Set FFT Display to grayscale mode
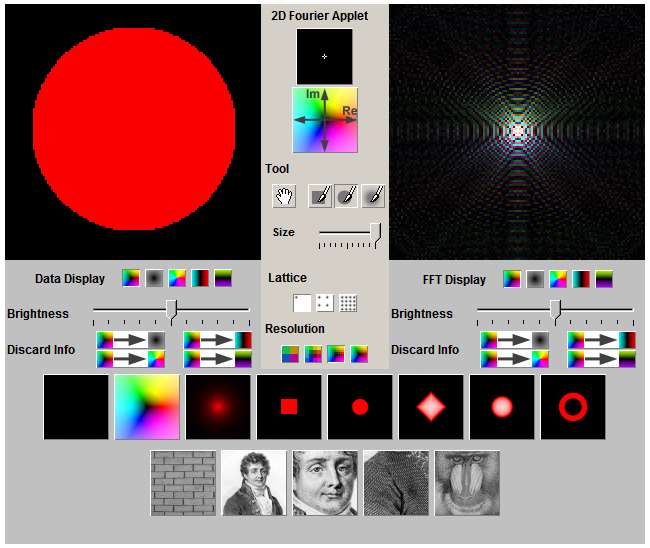650x548 pixels. pyautogui.click(x=535, y=279)
